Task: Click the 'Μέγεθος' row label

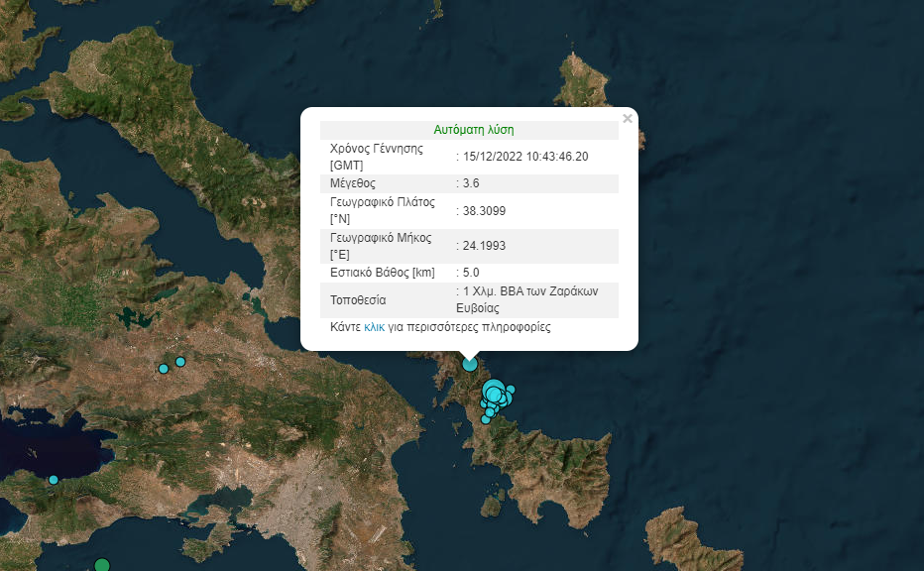Action: (x=354, y=183)
